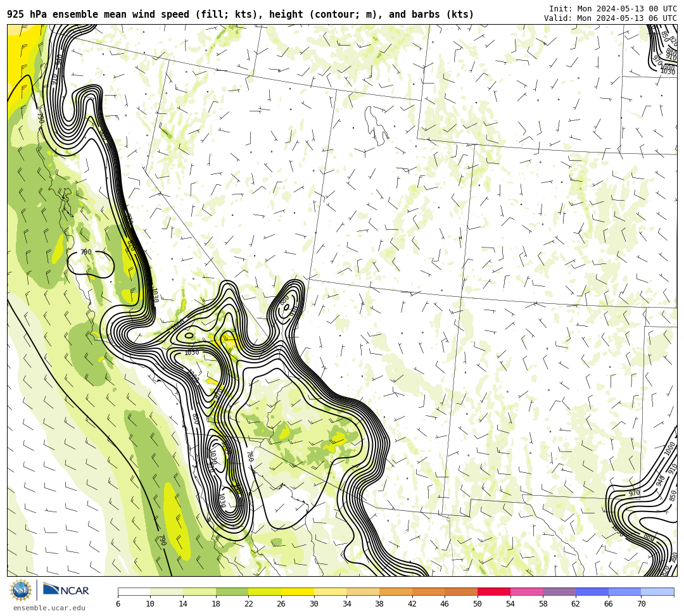Screen dimensions: 684x616
Task: Click the colorbar tick label '14'
Action: click(x=183, y=604)
